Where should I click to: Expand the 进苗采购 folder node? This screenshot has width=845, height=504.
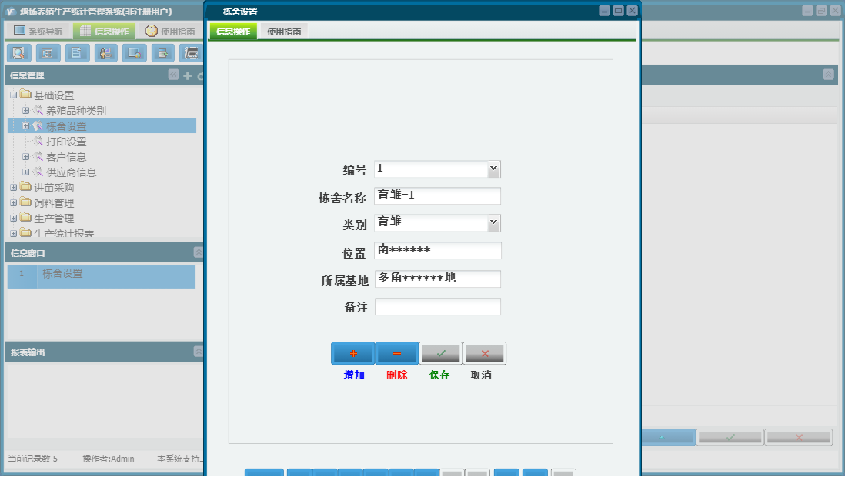pos(14,188)
